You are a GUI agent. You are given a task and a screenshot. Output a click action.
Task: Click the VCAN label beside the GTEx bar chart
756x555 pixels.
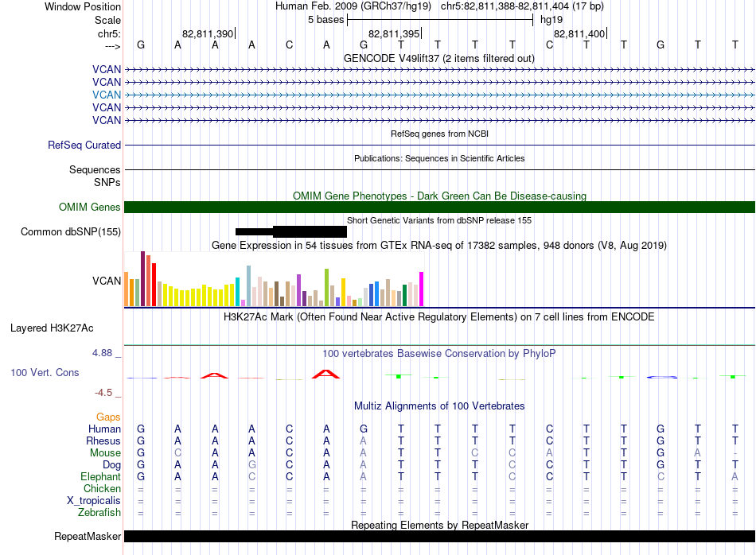tap(107, 281)
